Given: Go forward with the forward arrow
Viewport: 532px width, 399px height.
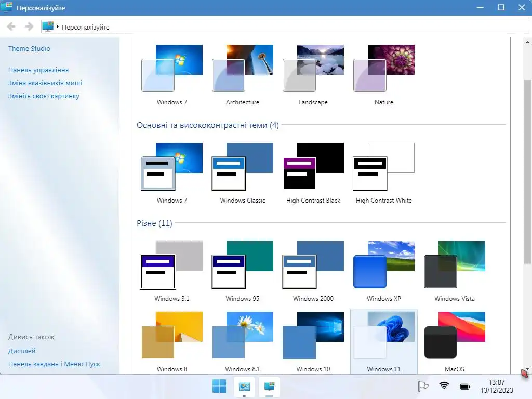Looking at the screenshot, I should pos(29,26).
